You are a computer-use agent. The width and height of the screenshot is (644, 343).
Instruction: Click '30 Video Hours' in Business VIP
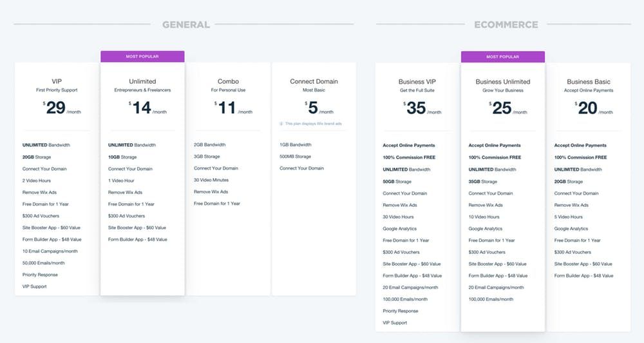click(398, 217)
